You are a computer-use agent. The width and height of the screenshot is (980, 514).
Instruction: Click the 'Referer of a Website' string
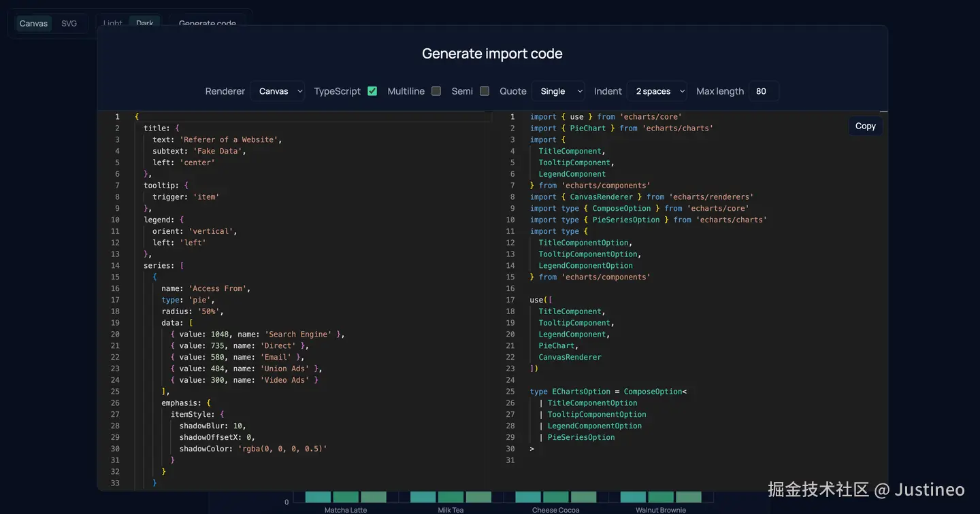click(x=229, y=139)
